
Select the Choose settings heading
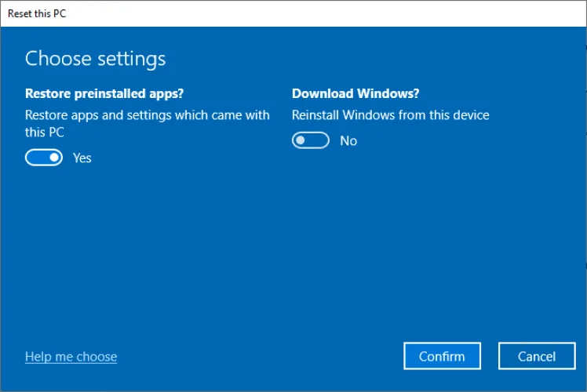(95, 59)
